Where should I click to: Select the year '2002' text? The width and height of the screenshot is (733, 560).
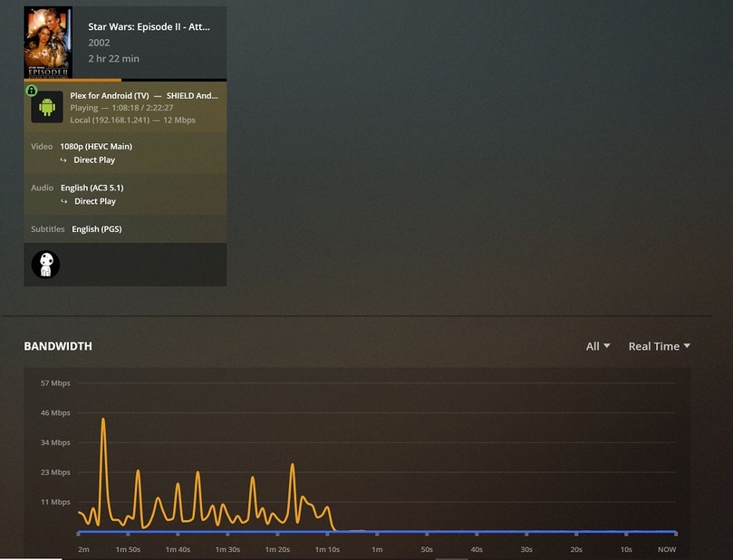[x=99, y=43]
